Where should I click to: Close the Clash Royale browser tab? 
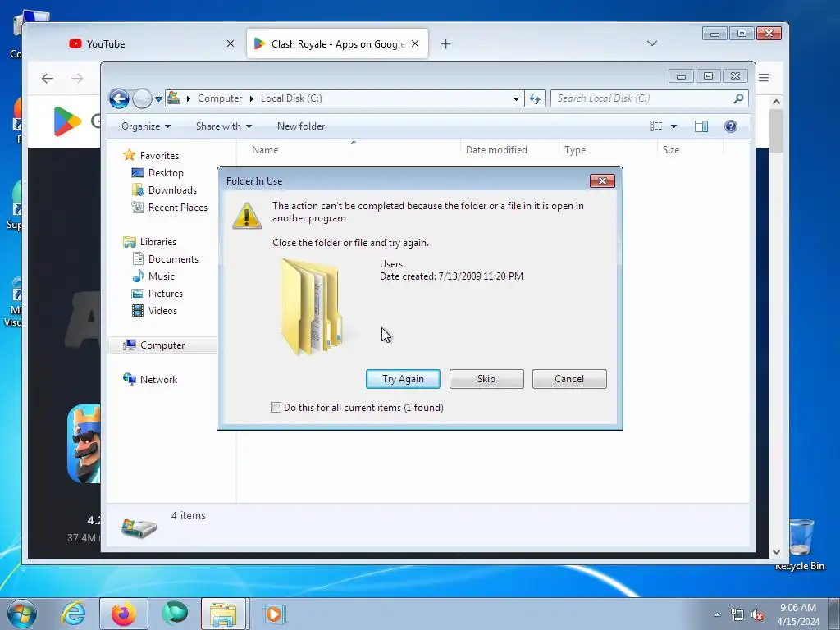[415, 44]
